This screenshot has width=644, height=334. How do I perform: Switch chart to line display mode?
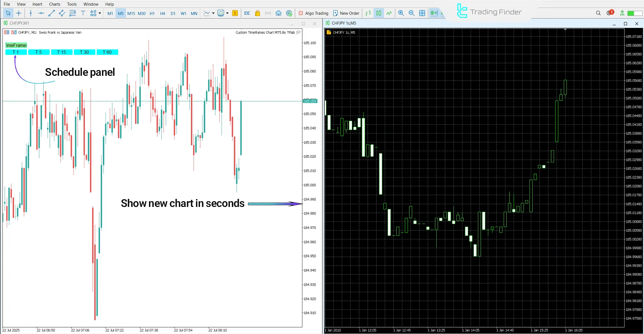(x=389, y=13)
